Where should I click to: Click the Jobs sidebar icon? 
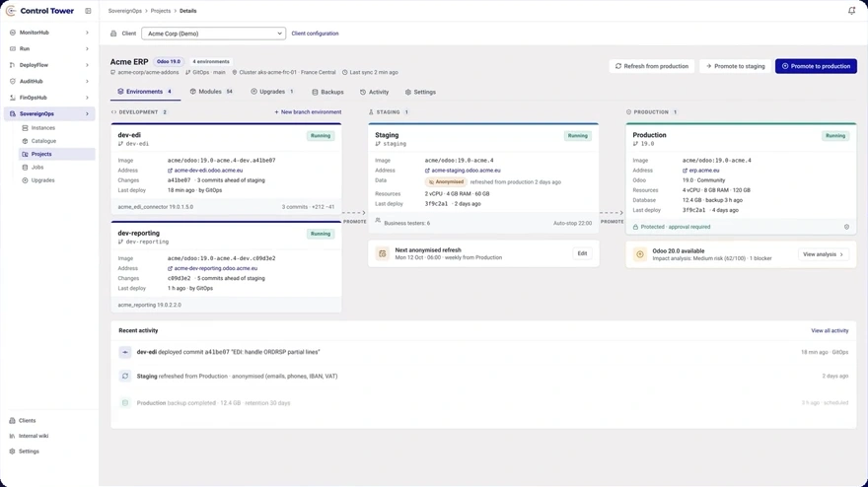[25, 168]
